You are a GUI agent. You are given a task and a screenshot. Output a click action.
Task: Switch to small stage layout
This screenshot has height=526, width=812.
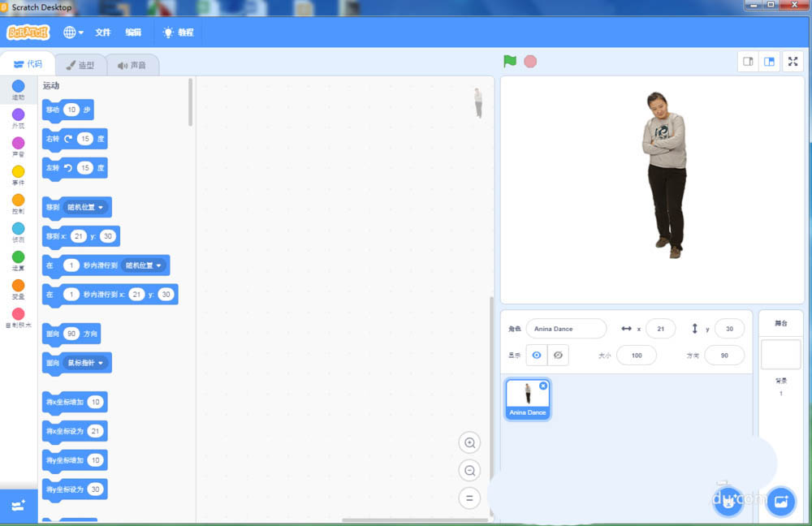pyautogui.click(x=747, y=61)
